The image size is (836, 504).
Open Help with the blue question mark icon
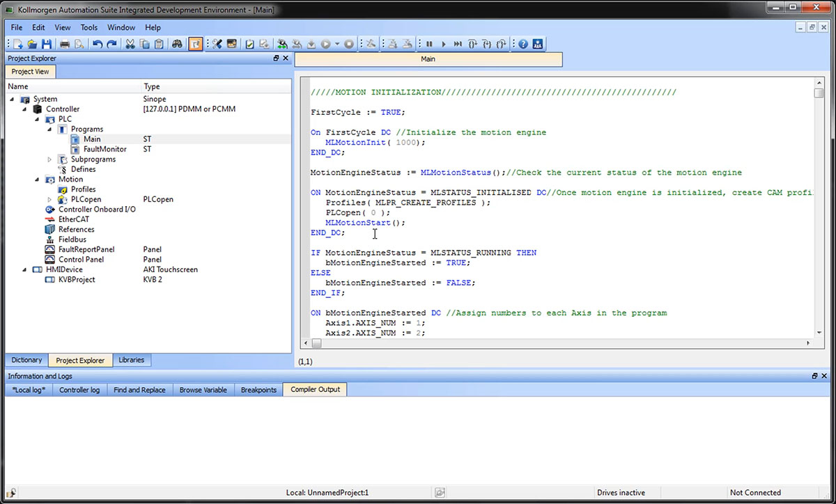tap(523, 44)
